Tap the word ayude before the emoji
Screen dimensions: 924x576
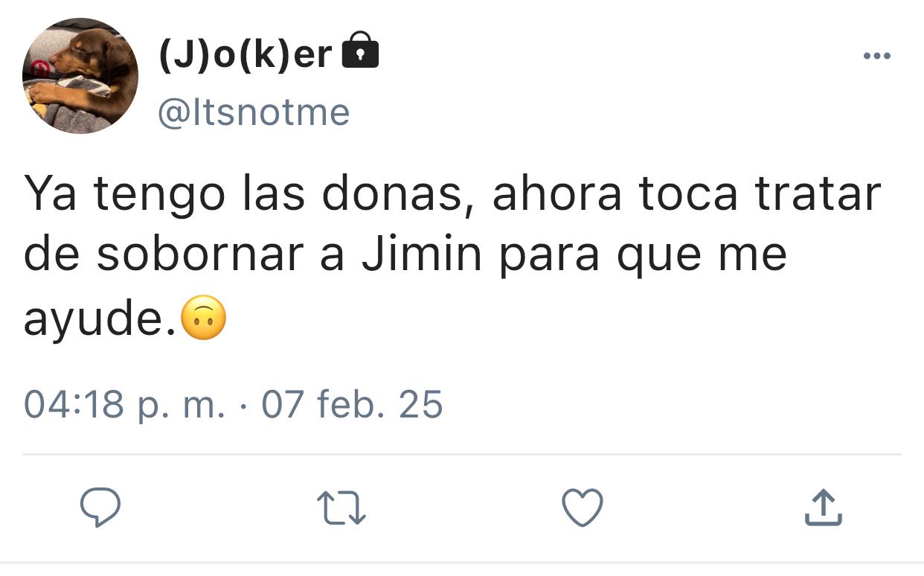pyautogui.click(x=100, y=319)
